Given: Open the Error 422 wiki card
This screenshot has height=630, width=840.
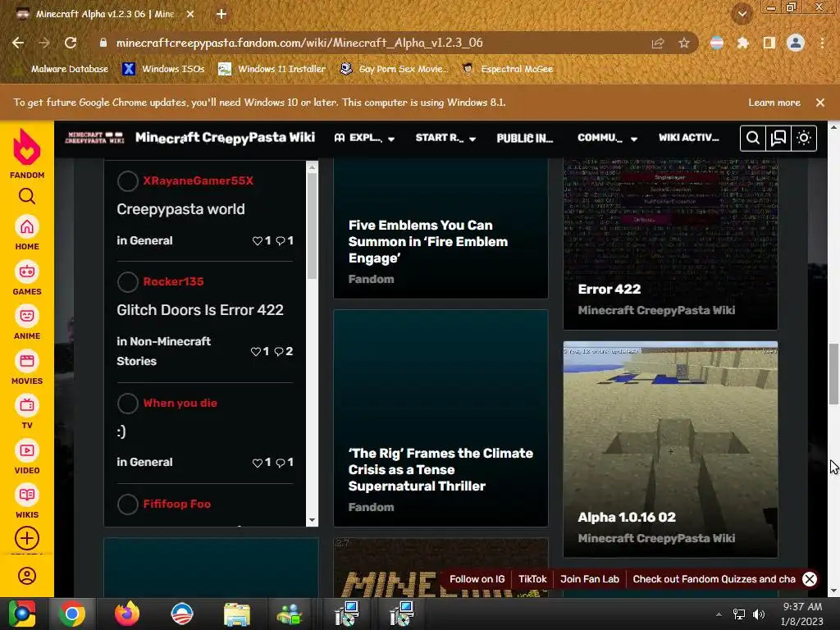Looking at the screenshot, I should [670, 244].
